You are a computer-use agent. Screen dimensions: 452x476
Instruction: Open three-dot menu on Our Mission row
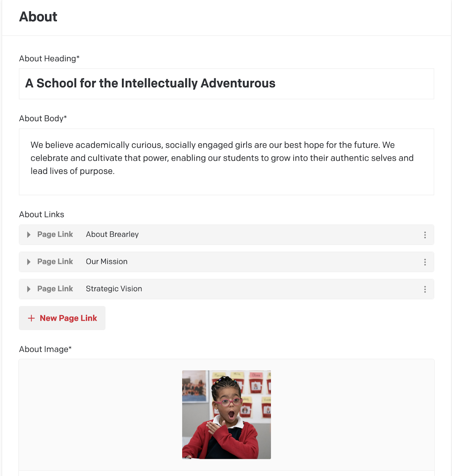point(425,262)
